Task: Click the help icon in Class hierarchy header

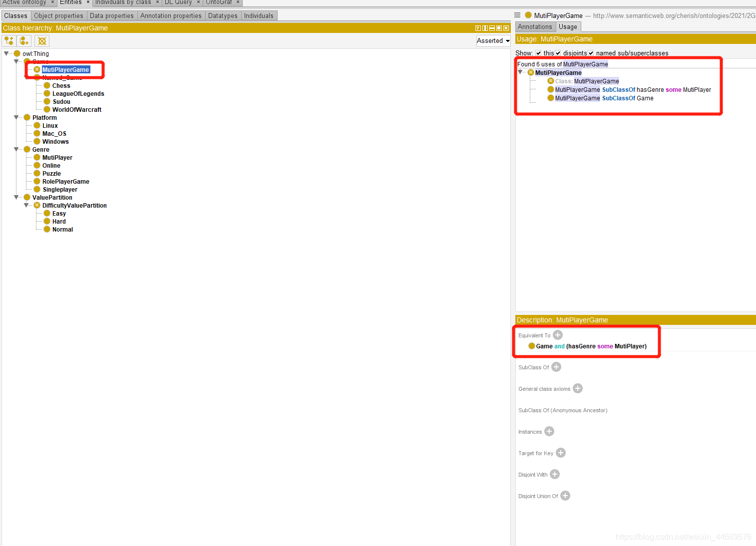Action: coord(478,28)
